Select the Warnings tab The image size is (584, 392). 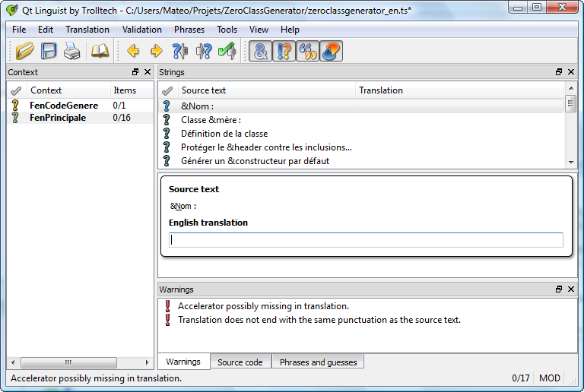183,362
